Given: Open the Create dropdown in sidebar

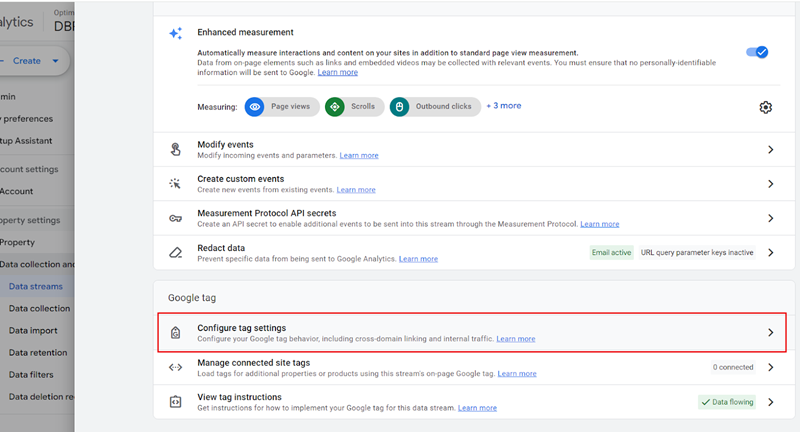Looking at the screenshot, I should tap(33, 61).
